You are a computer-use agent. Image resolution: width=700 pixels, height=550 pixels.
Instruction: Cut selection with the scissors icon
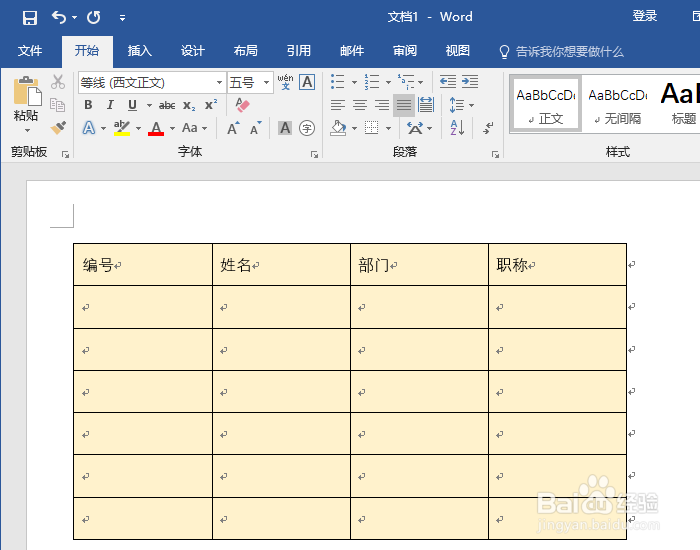pyautogui.click(x=58, y=82)
